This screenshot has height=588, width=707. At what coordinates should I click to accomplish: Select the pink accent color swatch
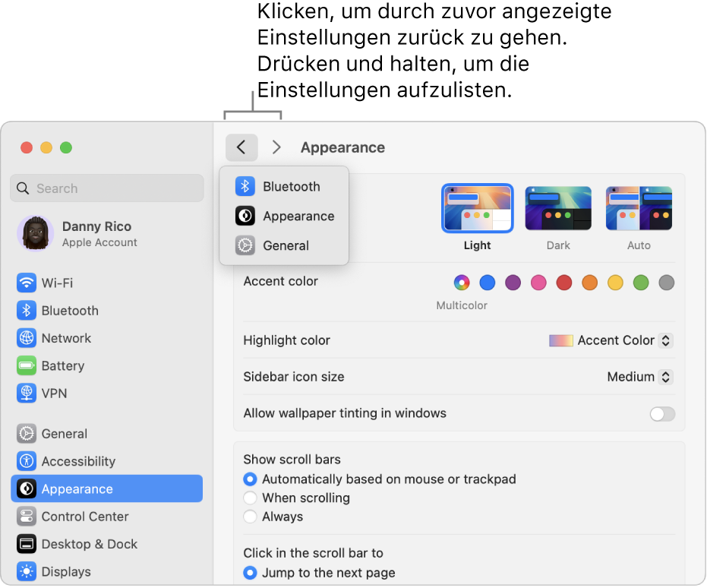538,283
